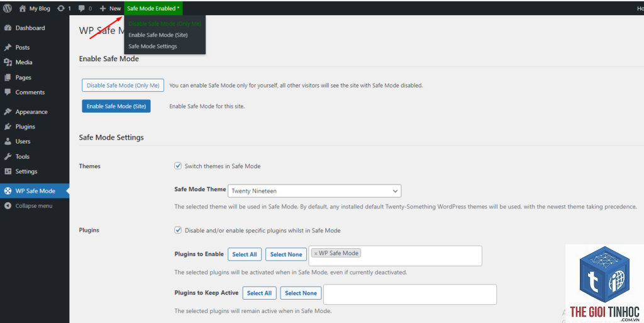Choose Disable Safe Mode (Only Me) menu entry
Viewport: 644px width, 323px height.
(165, 24)
